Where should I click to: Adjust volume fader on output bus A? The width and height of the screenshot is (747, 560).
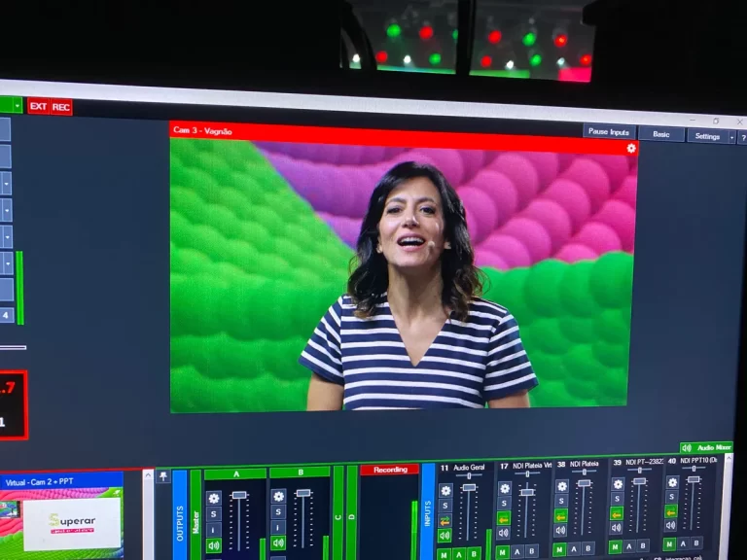(239, 495)
